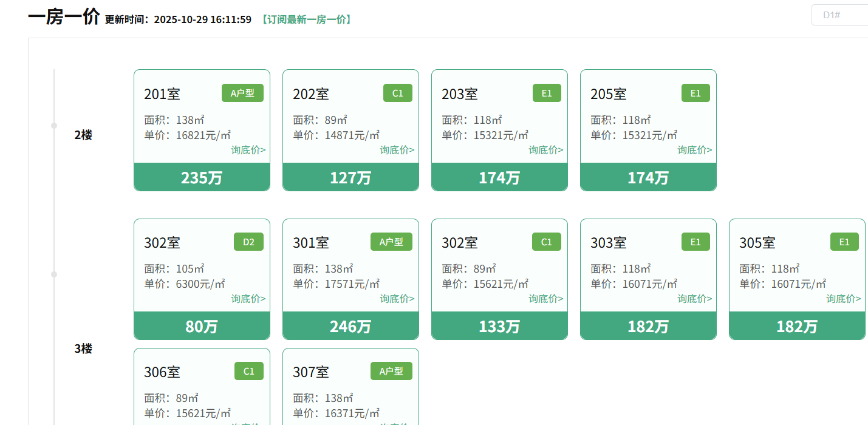
Task: Click 询底价 in the 201室 card
Action: pyautogui.click(x=248, y=150)
